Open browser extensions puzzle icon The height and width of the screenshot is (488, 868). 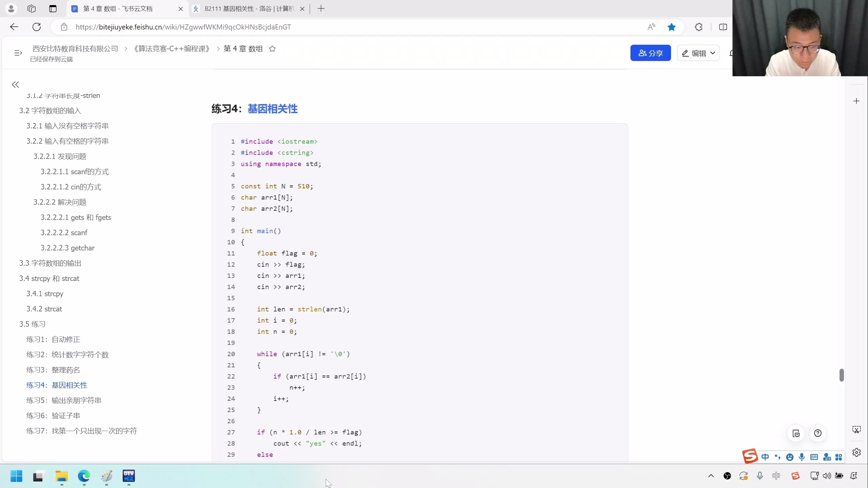[x=698, y=27]
